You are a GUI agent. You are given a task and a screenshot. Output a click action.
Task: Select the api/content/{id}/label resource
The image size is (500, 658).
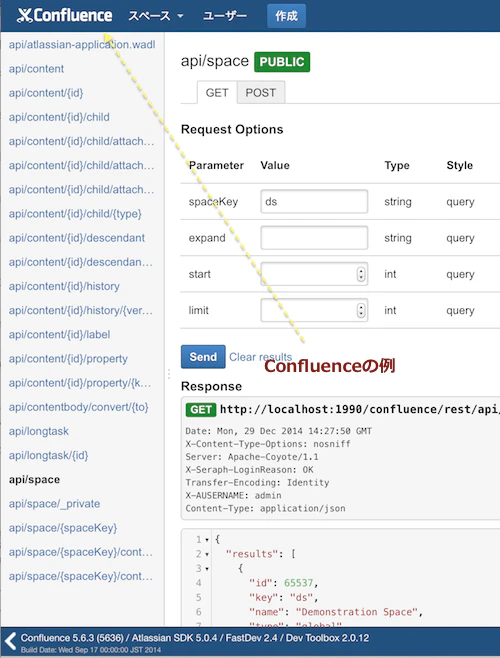click(59, 334)
